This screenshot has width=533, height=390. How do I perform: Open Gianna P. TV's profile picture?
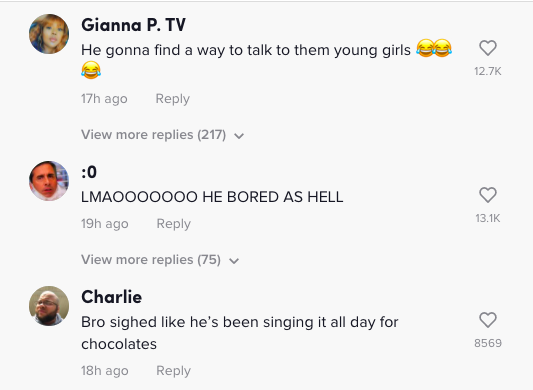point(49,34)
